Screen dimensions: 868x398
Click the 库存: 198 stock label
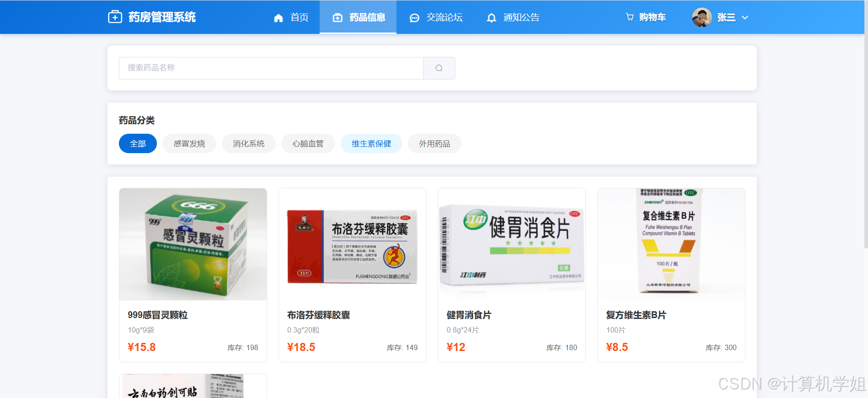click(x=243, y=347)
